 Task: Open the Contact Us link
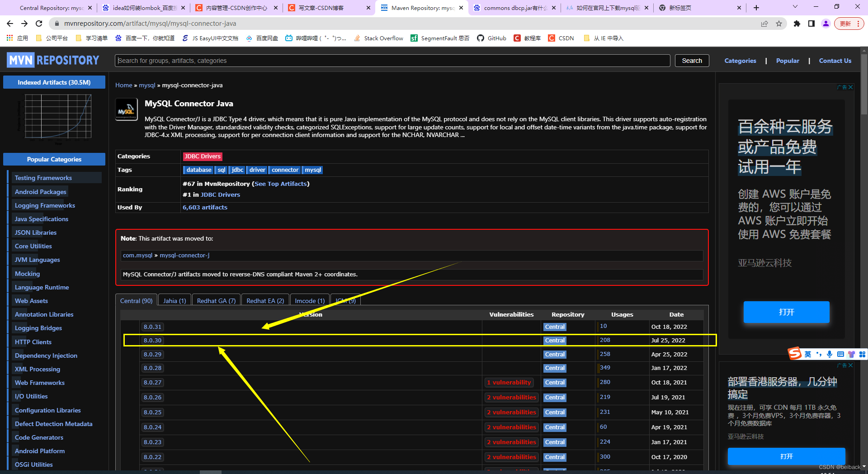tap(835, 61)
